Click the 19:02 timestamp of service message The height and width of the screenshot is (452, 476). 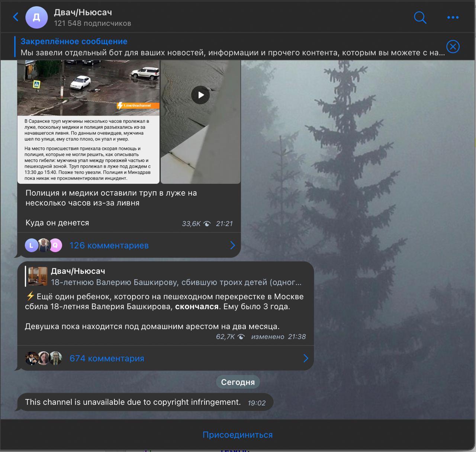(x=257, y=403)
